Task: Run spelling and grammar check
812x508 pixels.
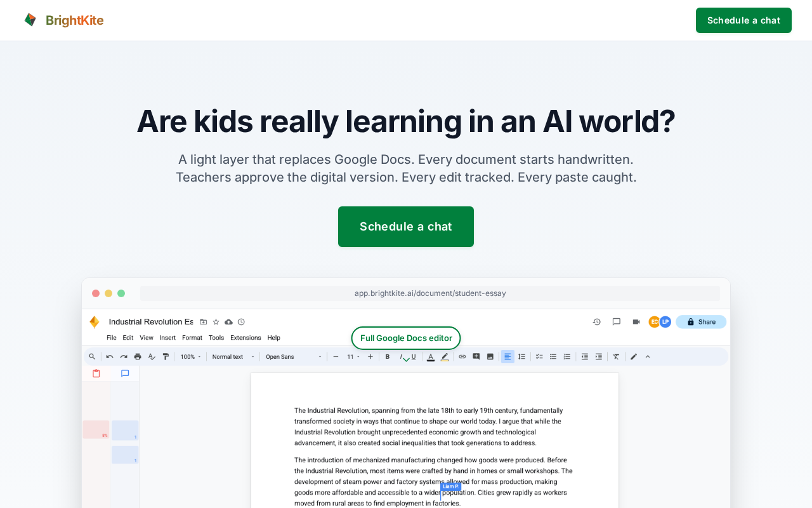Action: click(x=152, y=357)
